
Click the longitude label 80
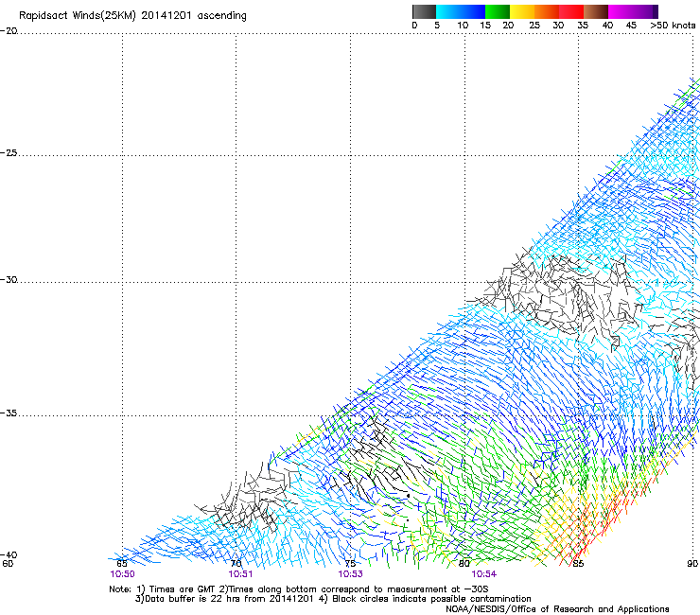click(x=464, y=564)
